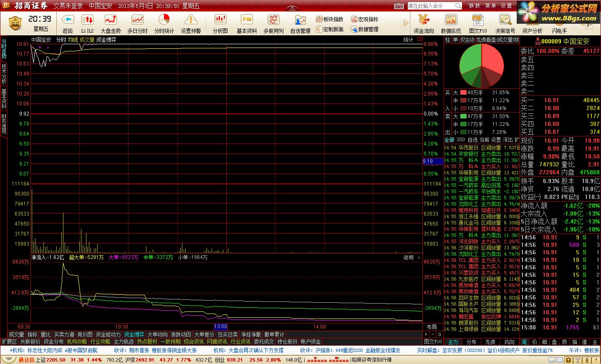Select 龙虎 tab in alert panel
Image resolution: width=601 pixels, height=364 pixels.
490,342
